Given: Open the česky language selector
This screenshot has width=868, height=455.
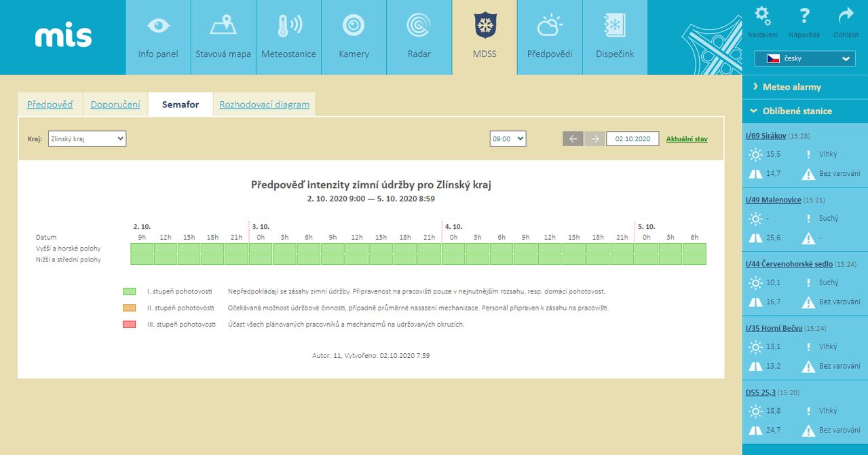Looking at the screenshot, I should (x=804, y=58).
